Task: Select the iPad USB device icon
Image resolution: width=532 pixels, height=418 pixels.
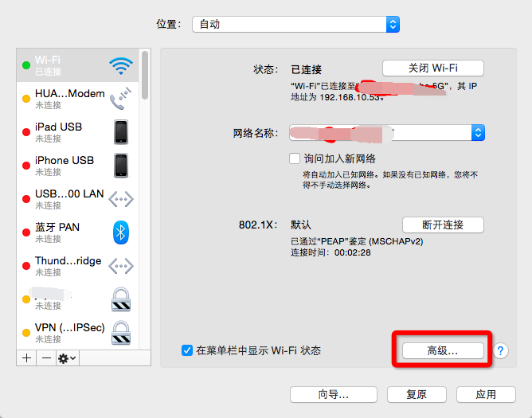Action: click(x=121, y=132)
